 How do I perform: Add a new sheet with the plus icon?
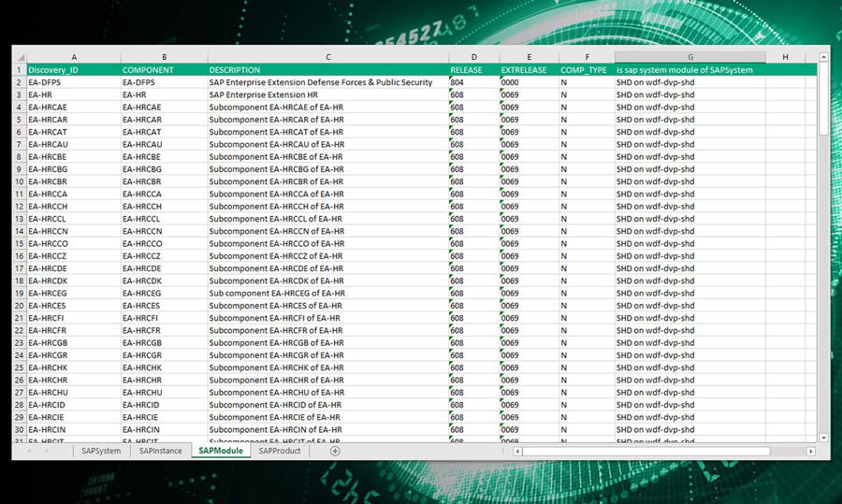click(335, 451)
